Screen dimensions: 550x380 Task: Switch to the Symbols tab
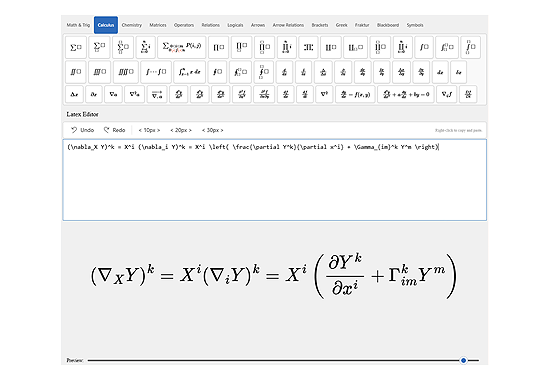point(415,25)
